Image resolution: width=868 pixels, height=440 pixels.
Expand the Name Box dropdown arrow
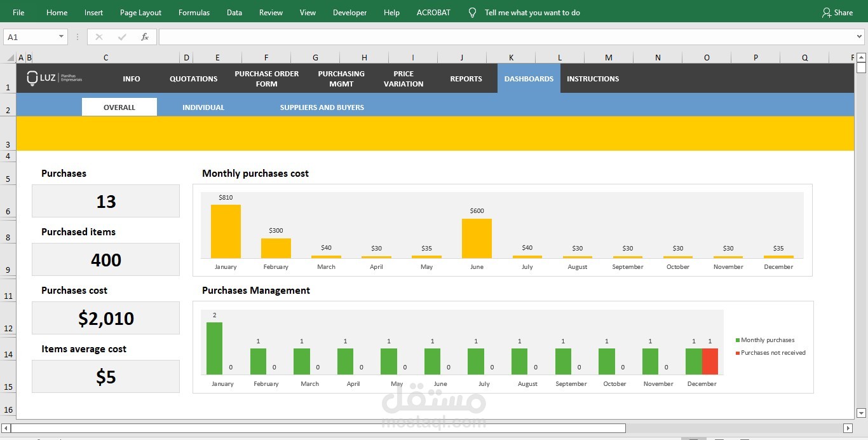tap(61, 37)
